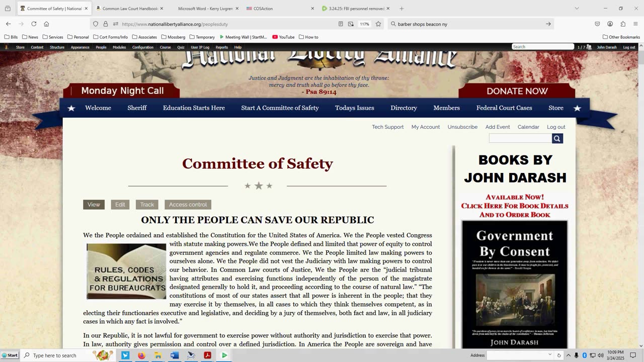644x362 pixels.
Task: Open the User IP Log admin menu
Action: (200, 47)
